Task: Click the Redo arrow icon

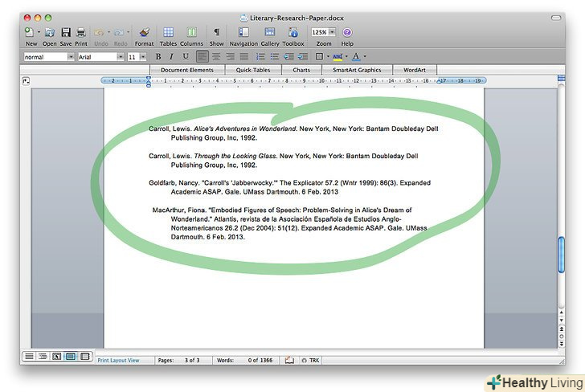Action: pyautogui.click(x=119, y=32)
